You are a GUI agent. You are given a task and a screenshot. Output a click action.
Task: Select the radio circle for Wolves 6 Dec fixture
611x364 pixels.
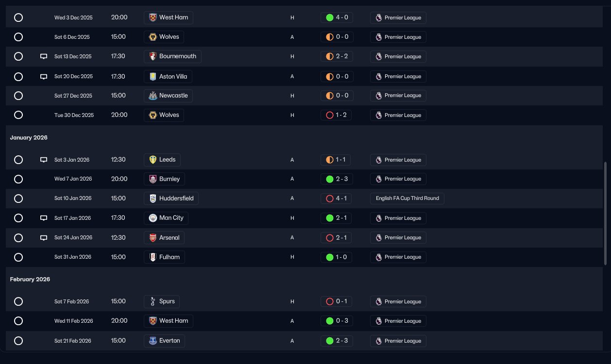(18, 37)
